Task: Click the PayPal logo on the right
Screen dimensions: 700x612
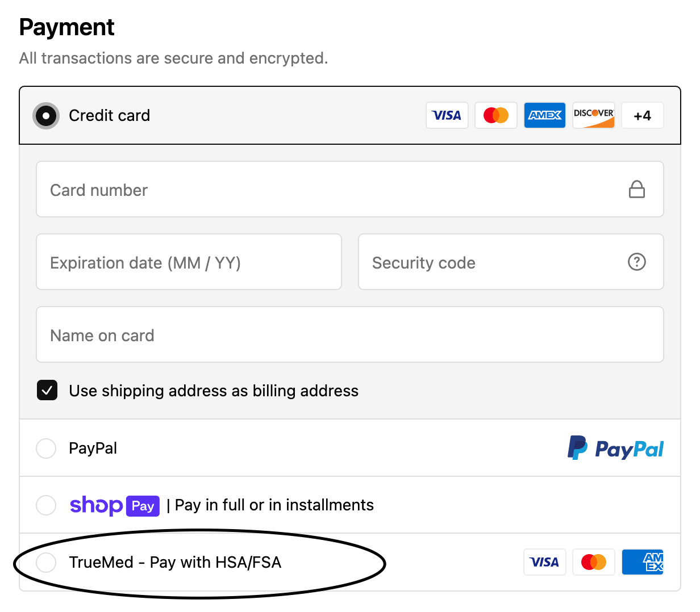Action: 615,448
